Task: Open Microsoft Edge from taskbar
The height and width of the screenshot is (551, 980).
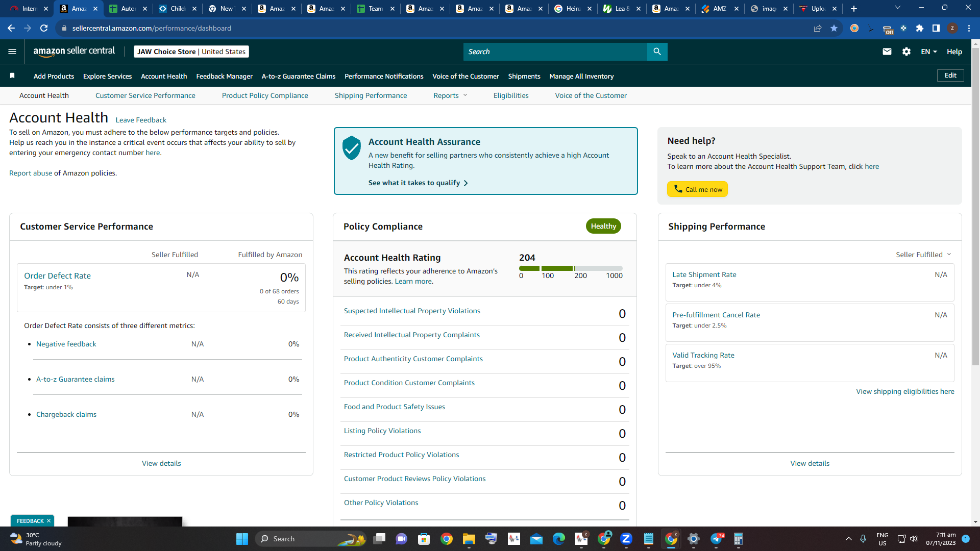Action: coord(559,539)
